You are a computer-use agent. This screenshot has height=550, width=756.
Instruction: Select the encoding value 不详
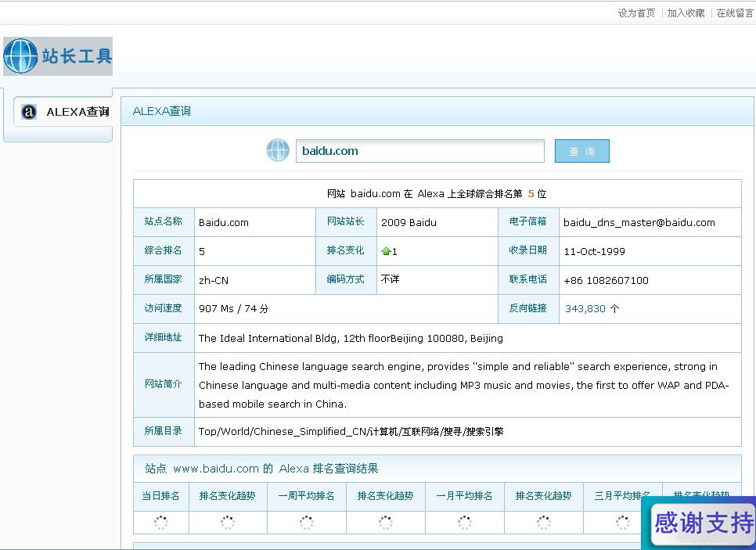pyautogui.click(x=390, y=279)
